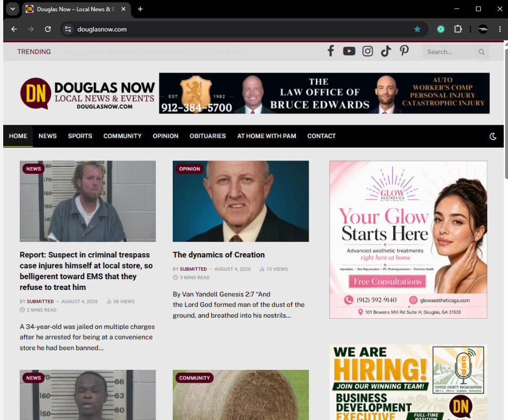Click the address bar URL

(102, 29)
